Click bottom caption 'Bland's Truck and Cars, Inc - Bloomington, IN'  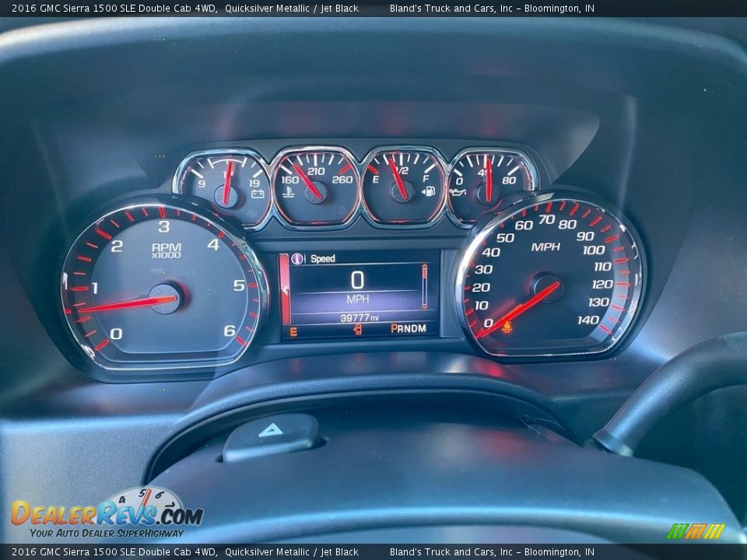point(492,552)
